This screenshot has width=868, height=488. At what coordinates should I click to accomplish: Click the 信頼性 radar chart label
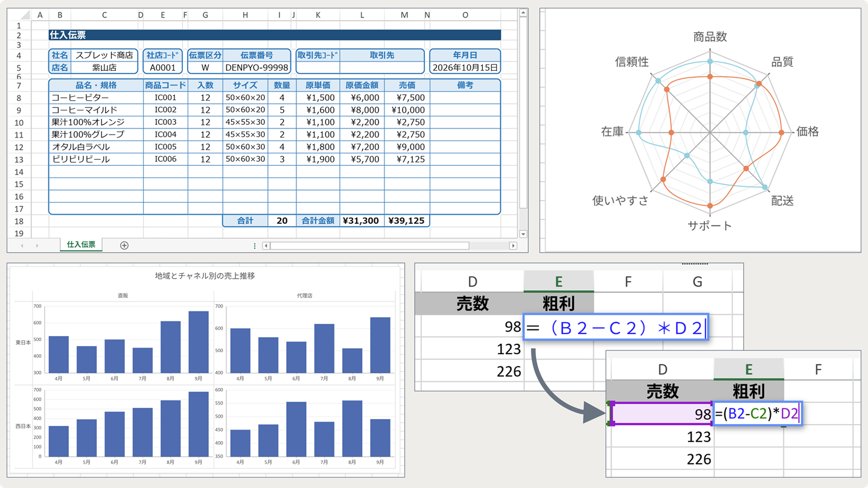(632, 62)
